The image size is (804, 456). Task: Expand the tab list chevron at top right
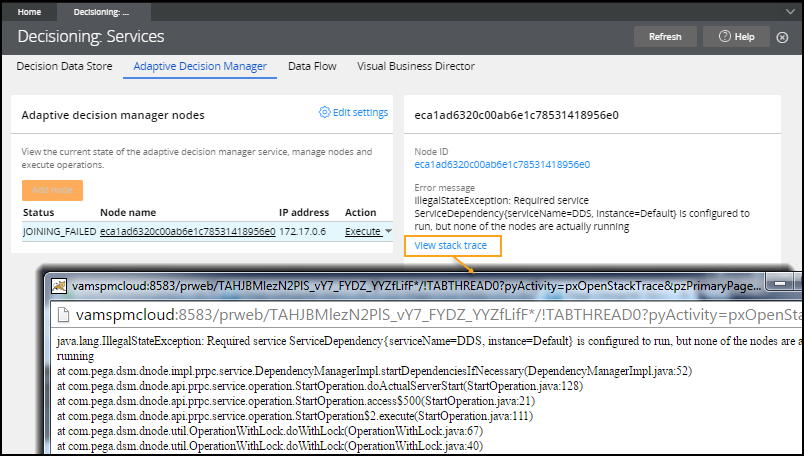[x=790, y=11]
